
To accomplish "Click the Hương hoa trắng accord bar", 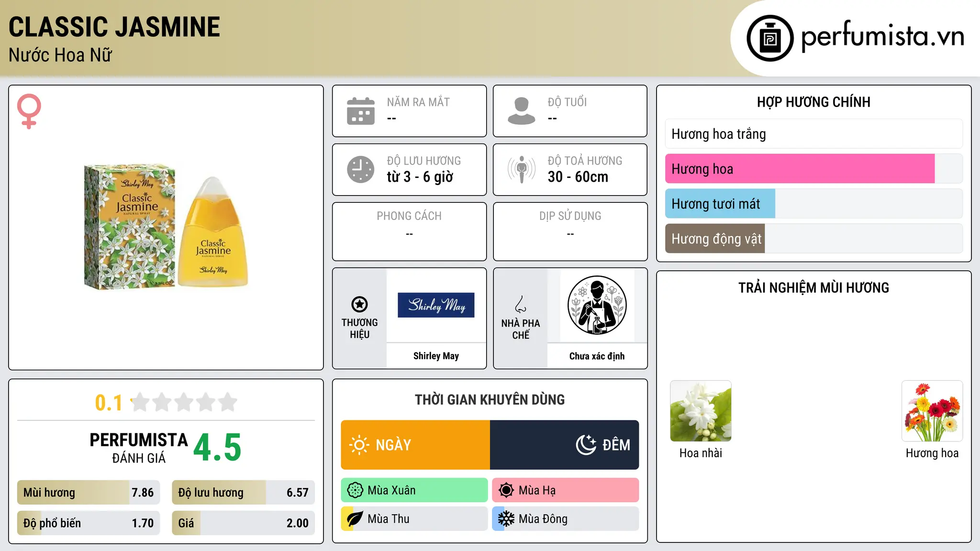I will (x=814, y=134).
